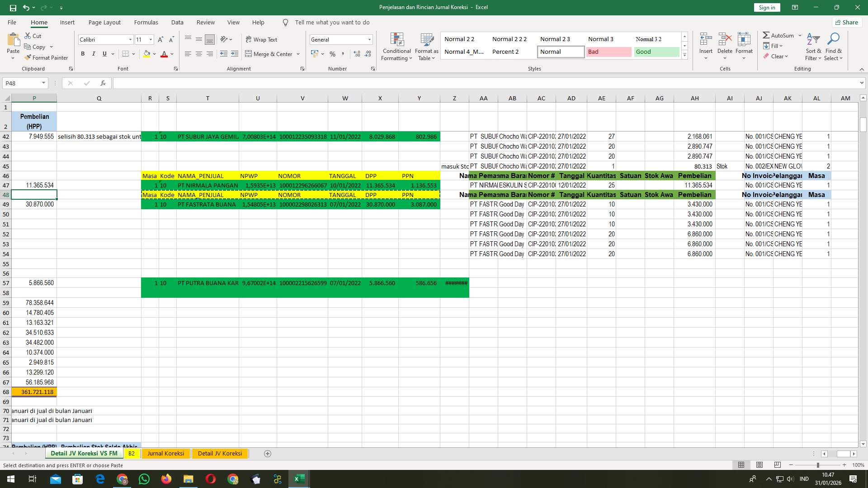The height and width of the screenshot is (488, 868).
Task: Apply the Bad cell style
Action: click(609, 52)
